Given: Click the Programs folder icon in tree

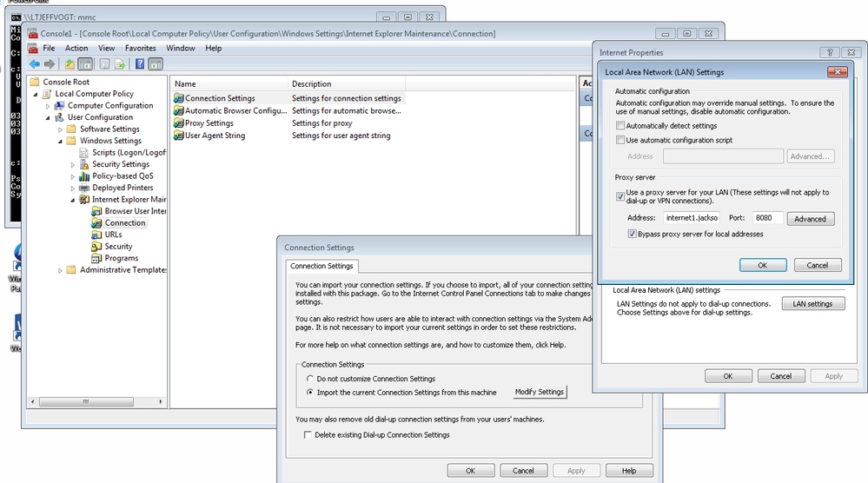Looking at the screenshot, I should [96, 258].
